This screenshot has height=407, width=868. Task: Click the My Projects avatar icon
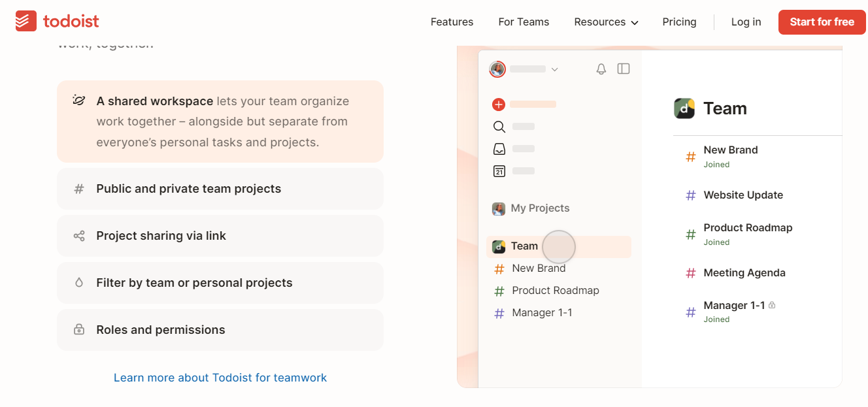pyautogui.click(x=499, y=208)
